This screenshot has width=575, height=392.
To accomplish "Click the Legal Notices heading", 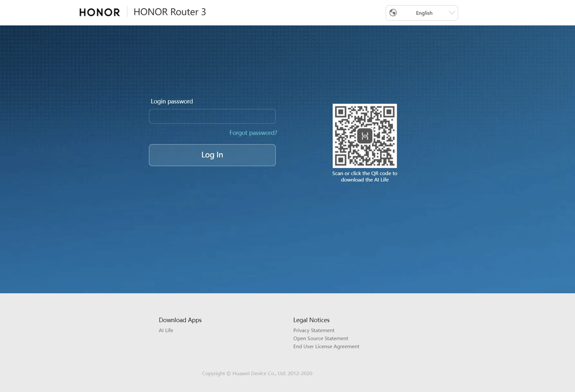I will (x=311, y=320).
